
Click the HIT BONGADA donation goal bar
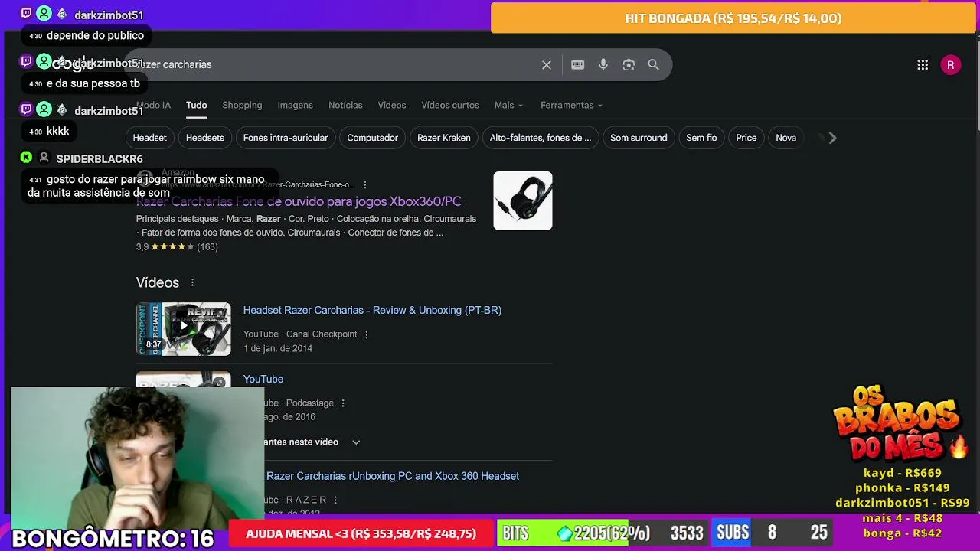click(733, 18)
